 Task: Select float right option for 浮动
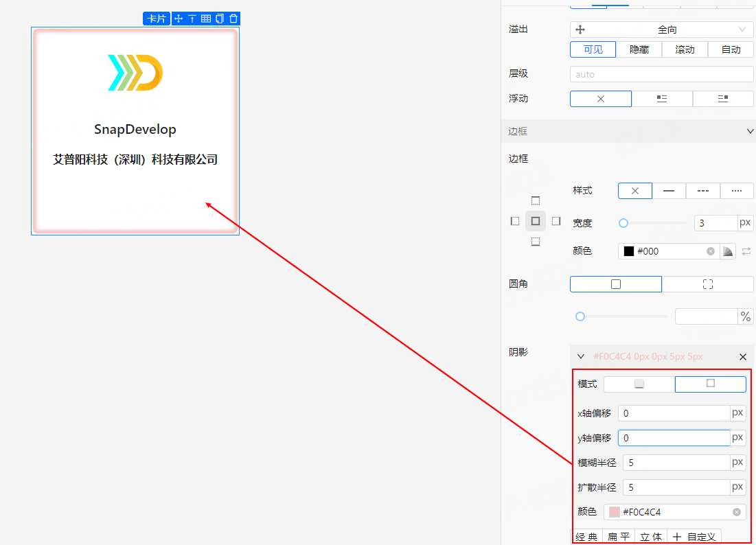click(x=723, y=99)
